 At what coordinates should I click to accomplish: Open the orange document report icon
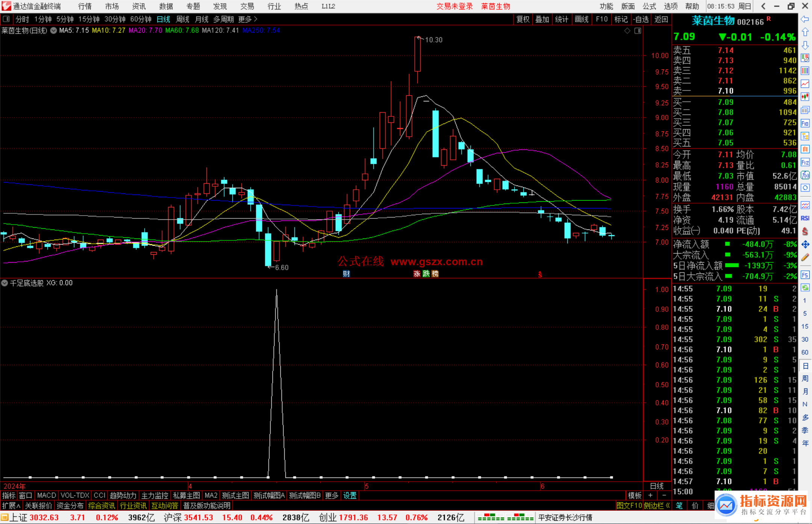(805, 149)
